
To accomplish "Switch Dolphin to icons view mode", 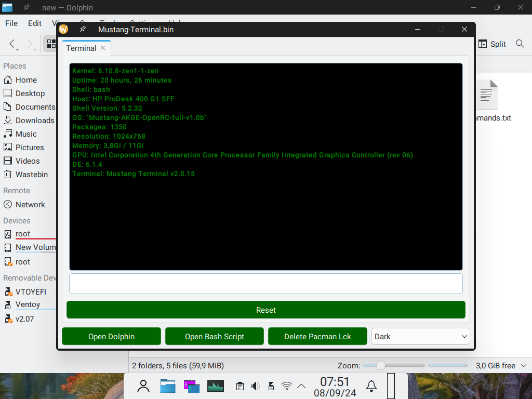I will coord(51,44).
